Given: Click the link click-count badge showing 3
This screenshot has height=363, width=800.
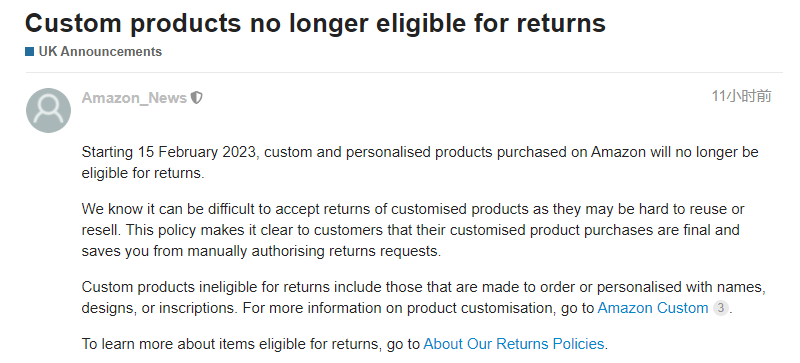Looking at the screenshot, I should (x=720, y=308).
